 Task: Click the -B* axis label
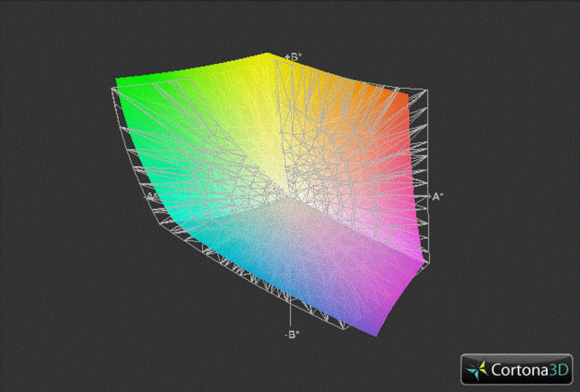(x=292, y=335)
